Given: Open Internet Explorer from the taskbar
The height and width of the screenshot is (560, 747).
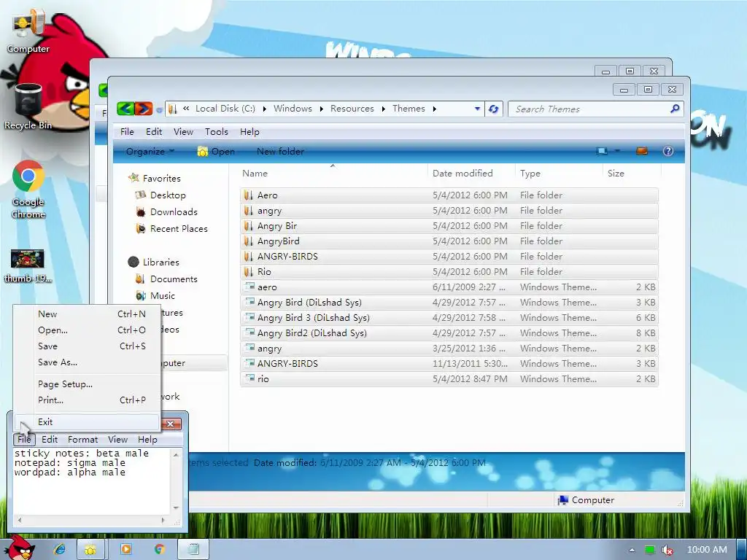Looking at the screenshot, I should pyautogui.click(x=60, y=550).
